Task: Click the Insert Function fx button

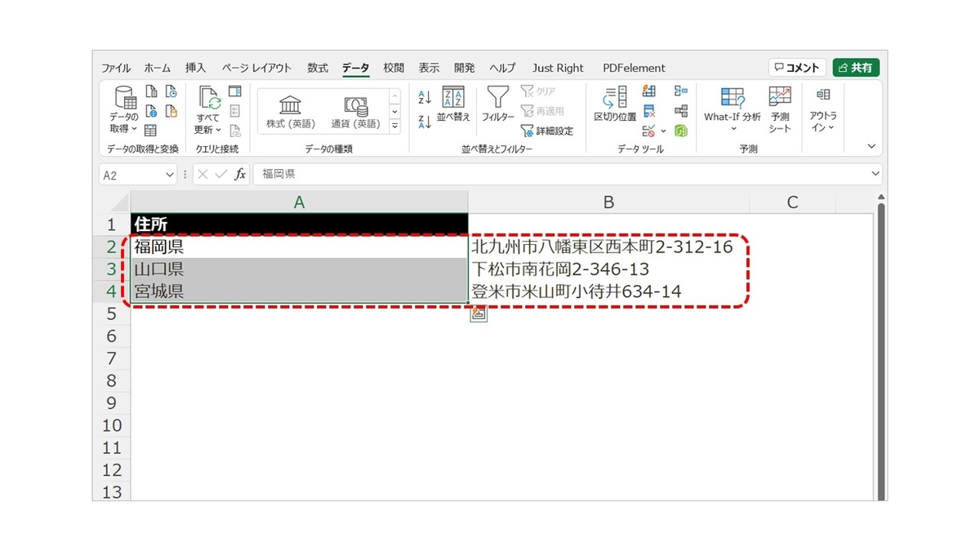Action: pyautogui.click(x=240, y=174)
